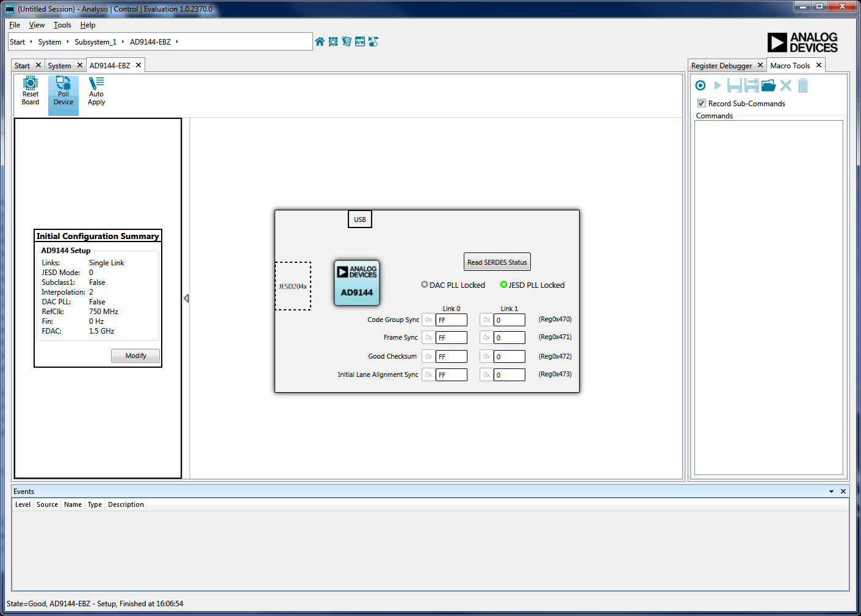This screenshot has width=861, height=616.
Task: Uncheck Record Sub-Commands checkbox
Action: (702, 103)
